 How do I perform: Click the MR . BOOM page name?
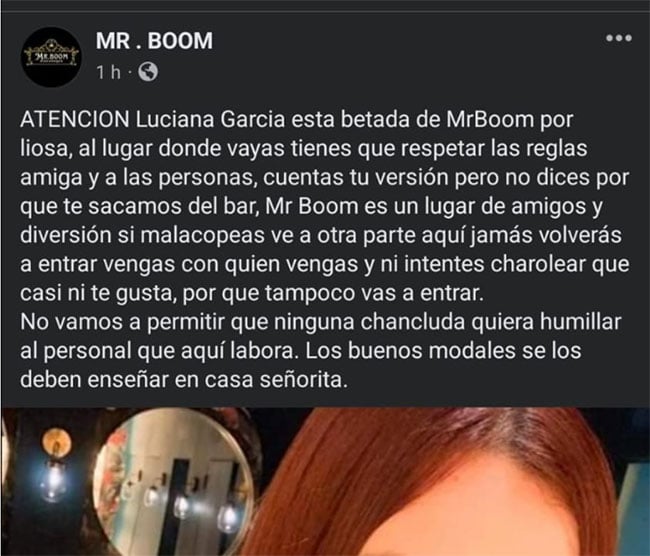(x=154, y=41)
